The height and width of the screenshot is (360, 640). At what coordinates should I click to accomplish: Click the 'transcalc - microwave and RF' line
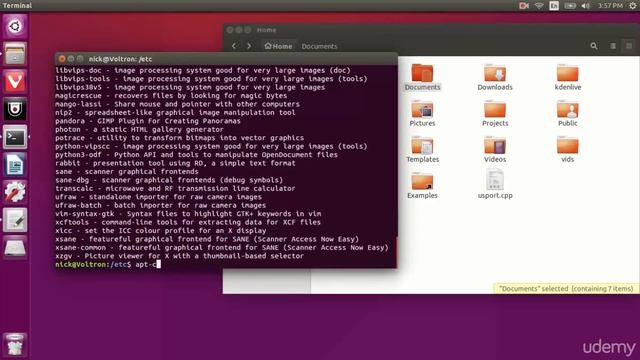pos(175,189)
